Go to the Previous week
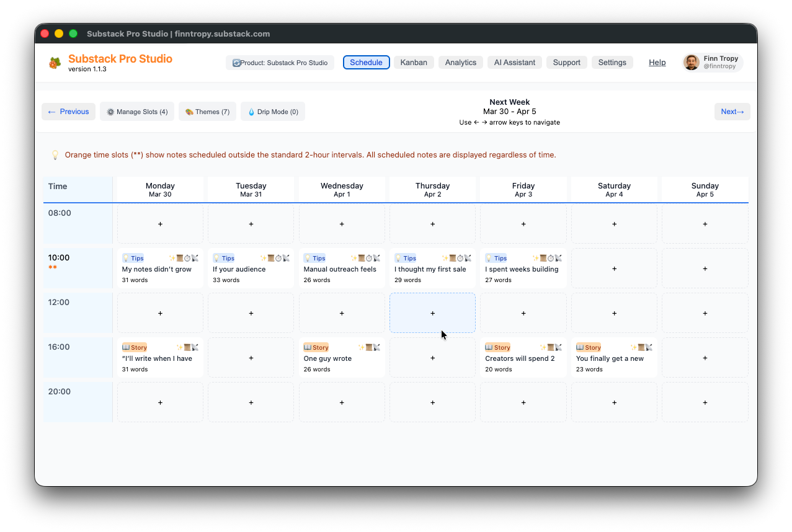This screenshot has height=532, width=792. [x=68, y=112]
